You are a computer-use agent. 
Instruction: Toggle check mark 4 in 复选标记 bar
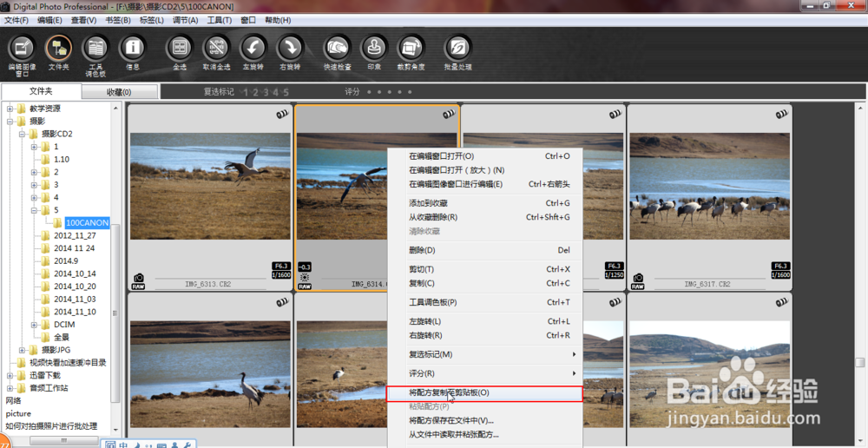point(276,92)
